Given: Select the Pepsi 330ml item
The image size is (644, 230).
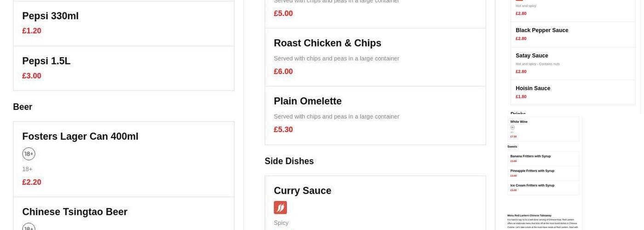Looking at the screenshot, I should pos(123,23).
